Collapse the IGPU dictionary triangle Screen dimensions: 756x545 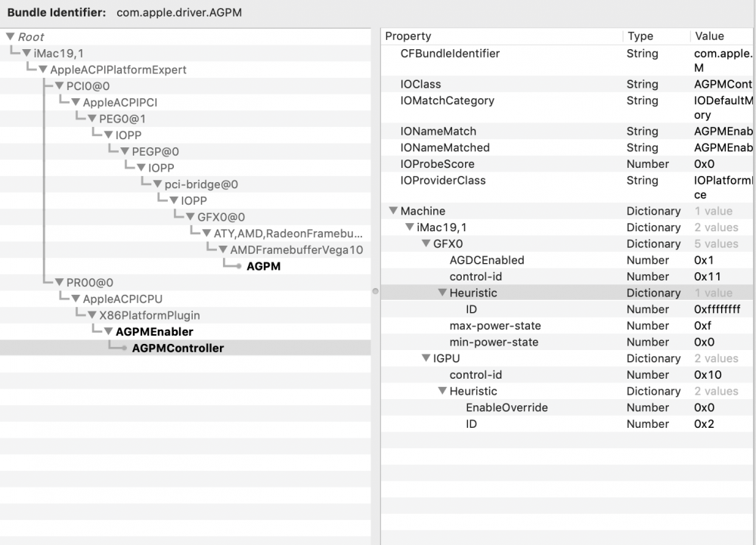426,358
